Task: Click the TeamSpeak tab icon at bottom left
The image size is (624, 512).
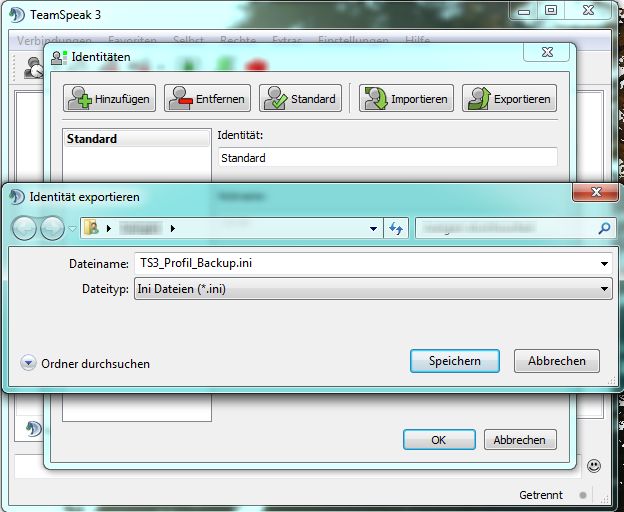Action: click(x=33, y=428)
